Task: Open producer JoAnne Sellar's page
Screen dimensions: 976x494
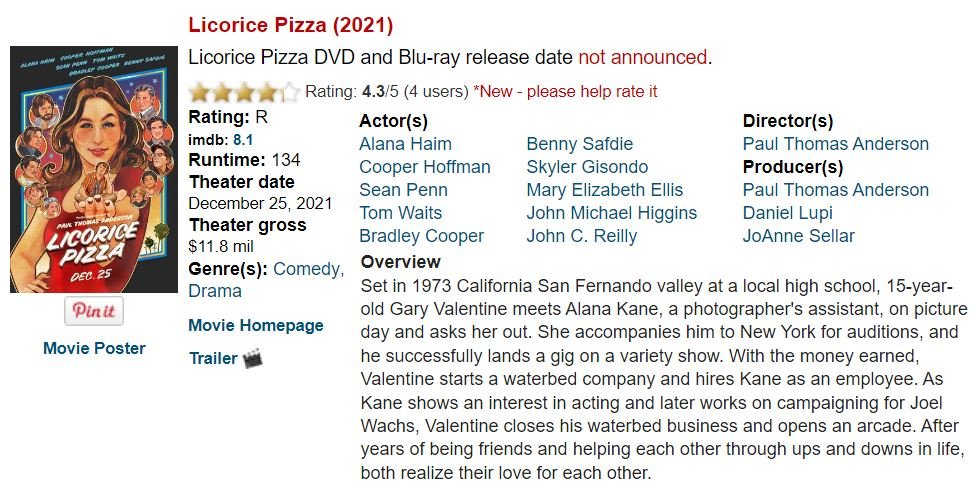Action: pyautogui.click(x=799, y=236)
